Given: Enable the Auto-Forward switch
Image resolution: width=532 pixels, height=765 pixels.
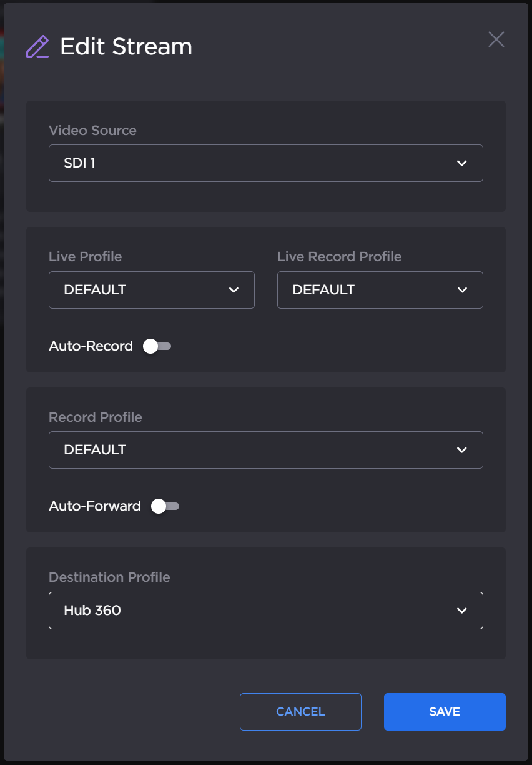Looking at the screenshot, I should [x=164, y=506].
